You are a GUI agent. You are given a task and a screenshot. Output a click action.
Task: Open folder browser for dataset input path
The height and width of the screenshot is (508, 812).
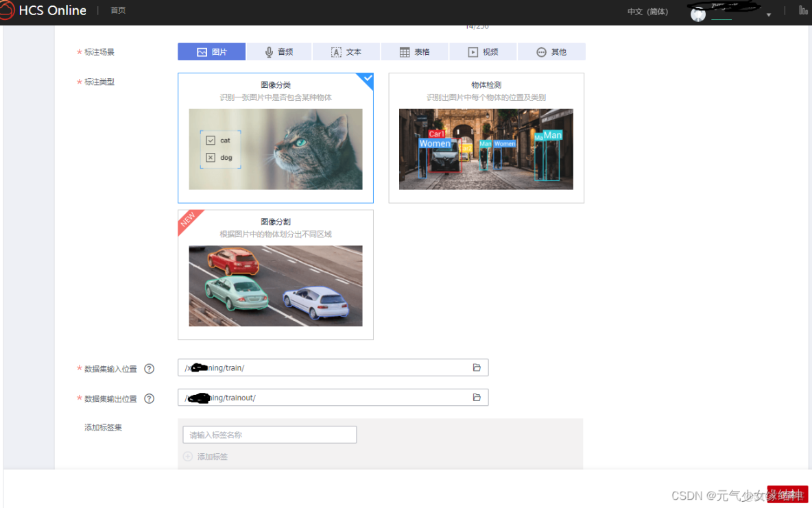tap(477, 367)
